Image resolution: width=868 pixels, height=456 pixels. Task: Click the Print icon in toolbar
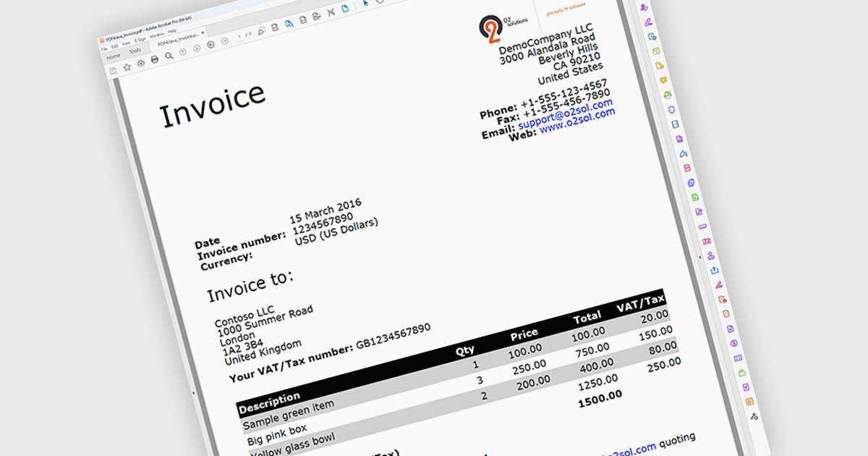point(155,59)
